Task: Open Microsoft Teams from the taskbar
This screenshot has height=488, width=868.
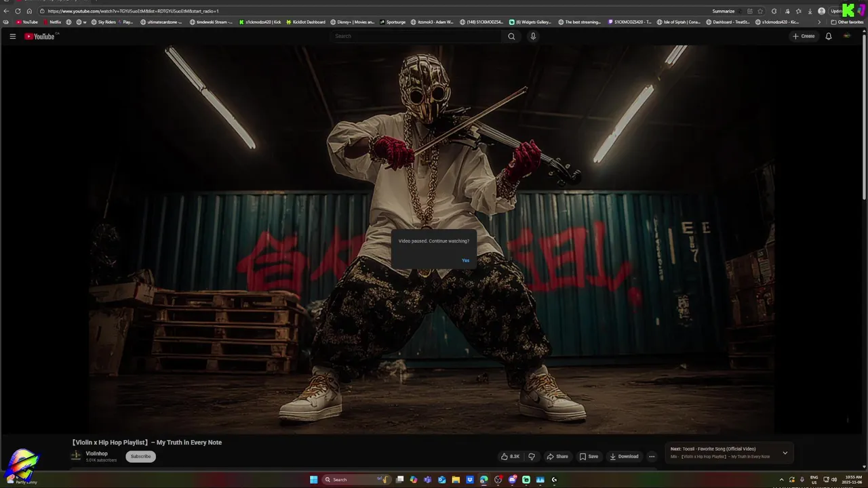Action: [x=427, y=480]
